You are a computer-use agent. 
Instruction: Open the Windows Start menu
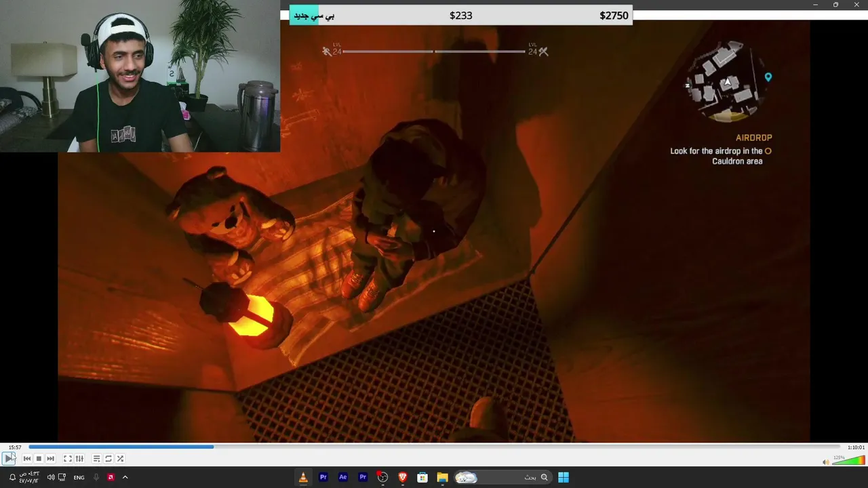click(564, 477)
